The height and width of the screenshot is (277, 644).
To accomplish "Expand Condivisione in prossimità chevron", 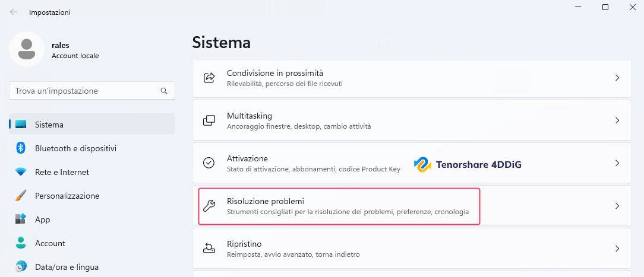I will (617, 78).
